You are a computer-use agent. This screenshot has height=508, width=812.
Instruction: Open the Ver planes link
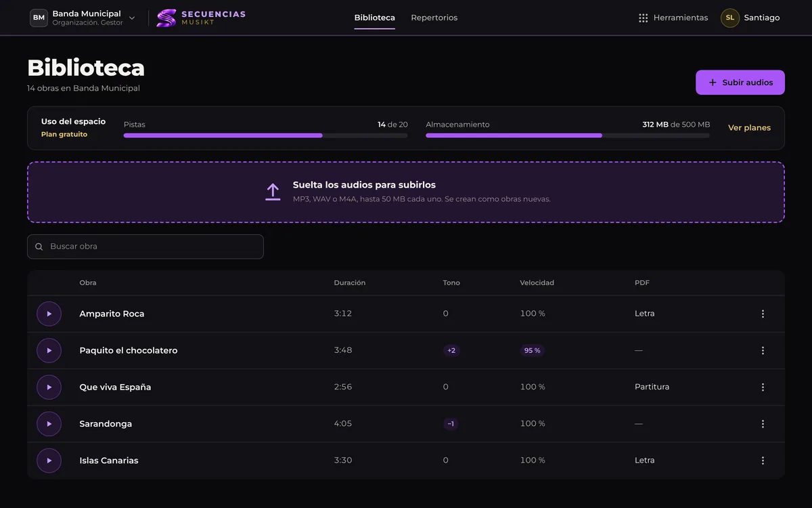point(749,128)
